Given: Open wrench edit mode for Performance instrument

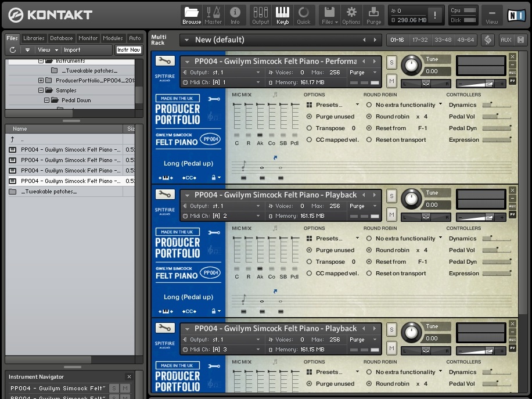Looking at the screenshot, I should coord(165,61).
